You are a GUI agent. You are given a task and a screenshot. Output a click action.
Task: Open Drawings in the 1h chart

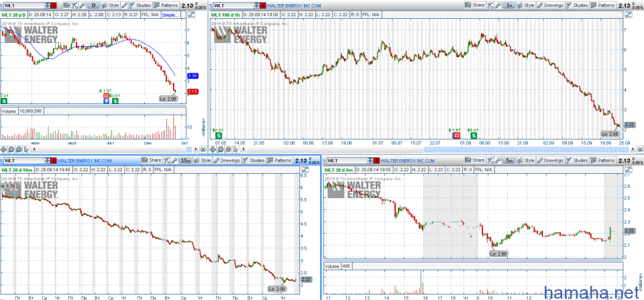550,5
